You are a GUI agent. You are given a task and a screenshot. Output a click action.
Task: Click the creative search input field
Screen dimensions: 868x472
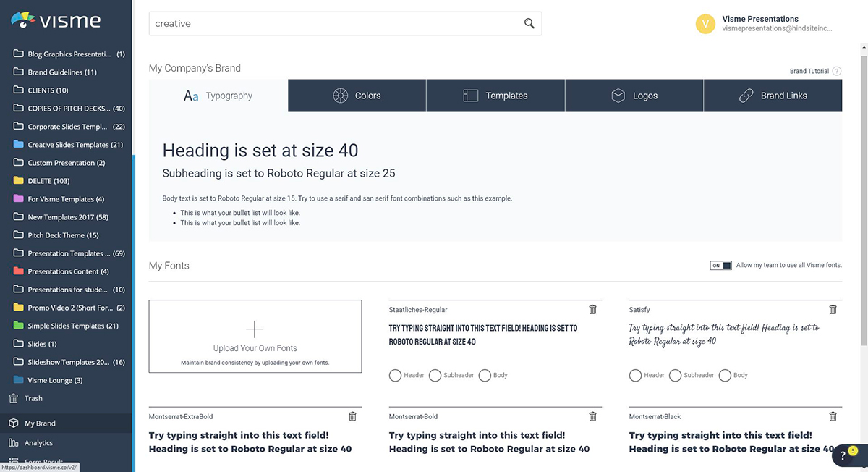click(x=289, y=23)
